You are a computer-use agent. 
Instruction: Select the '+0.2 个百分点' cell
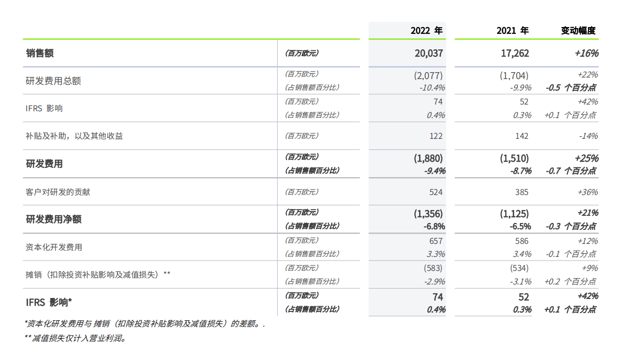click(570, 282)
